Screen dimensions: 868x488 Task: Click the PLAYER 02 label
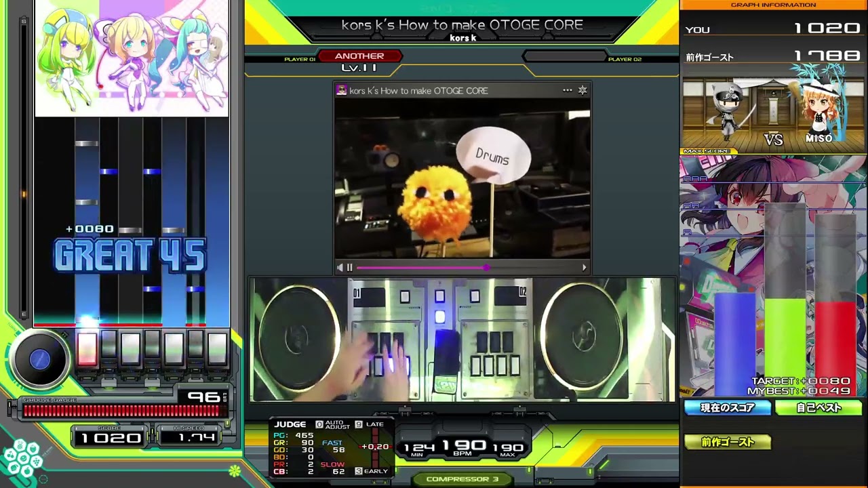625,60
